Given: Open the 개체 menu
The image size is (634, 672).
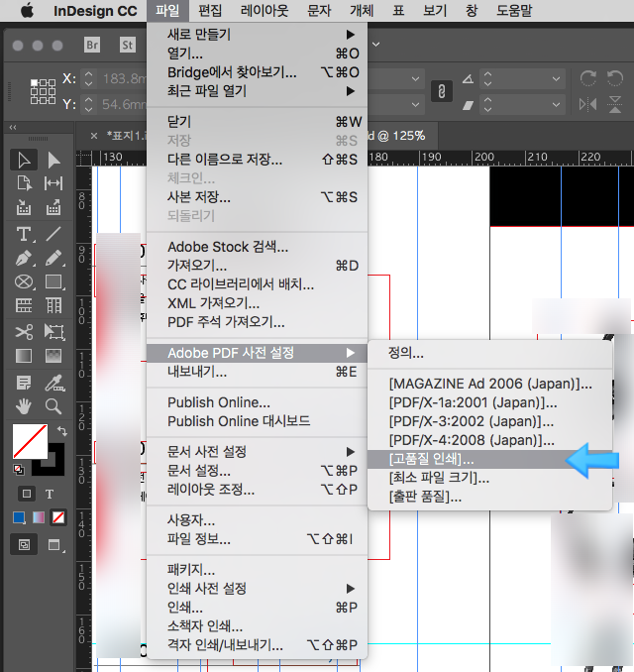Looking at the screenshot, I should coord(362,11).
